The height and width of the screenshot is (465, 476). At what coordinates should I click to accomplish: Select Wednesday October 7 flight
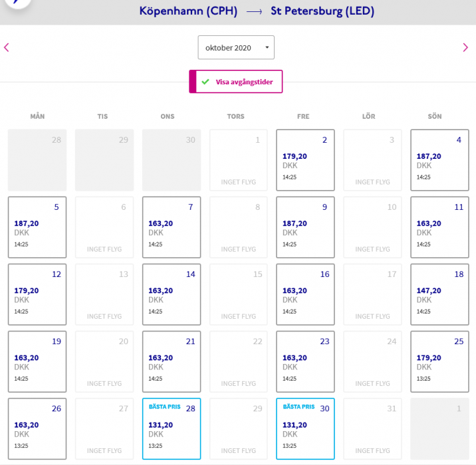point(171,227)
